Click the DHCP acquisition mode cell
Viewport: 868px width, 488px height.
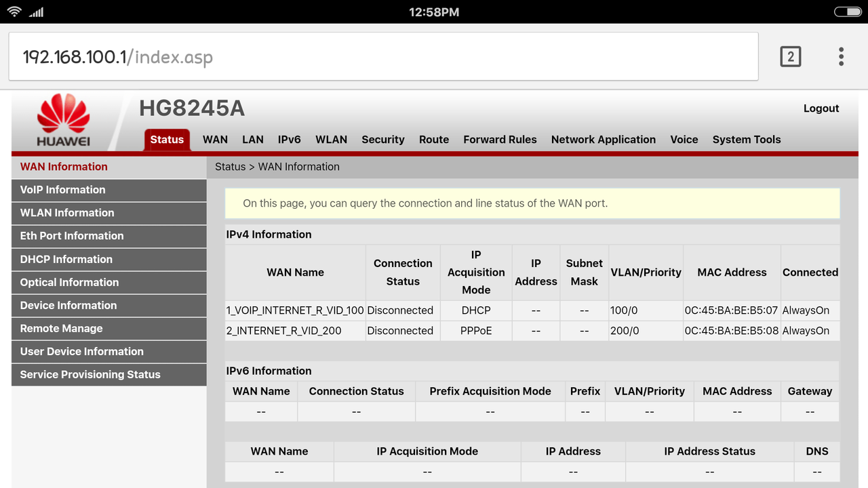(x=476, y=310)
